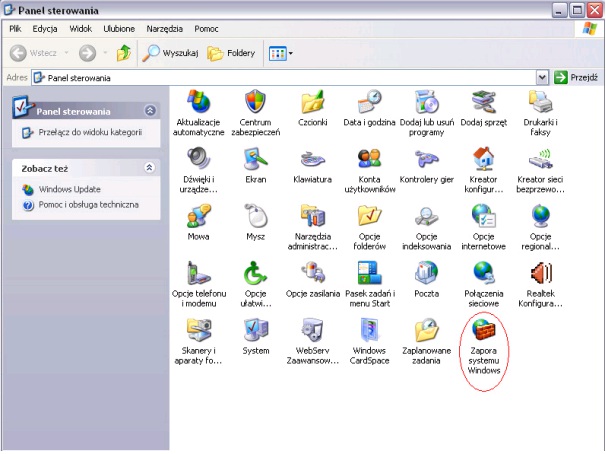Open Wstecz history dropdown arrow
Screen dimensions: 606x454
click(x=66, y=53)
